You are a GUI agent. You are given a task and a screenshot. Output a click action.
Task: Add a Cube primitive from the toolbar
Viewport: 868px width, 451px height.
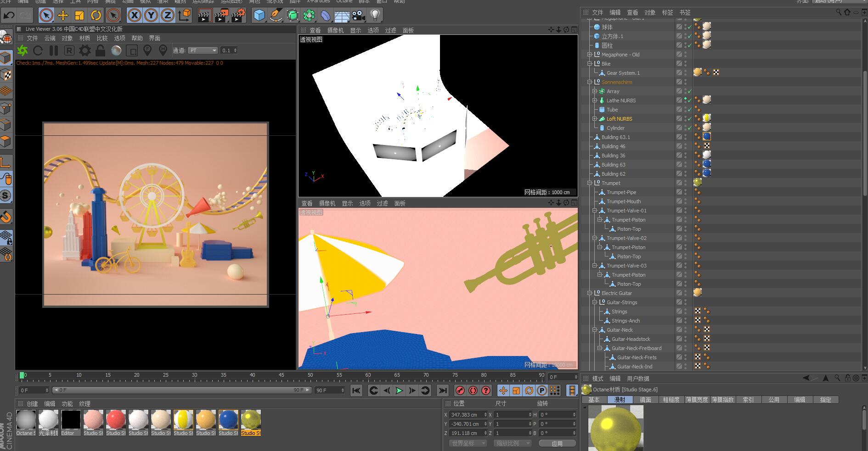259,16
